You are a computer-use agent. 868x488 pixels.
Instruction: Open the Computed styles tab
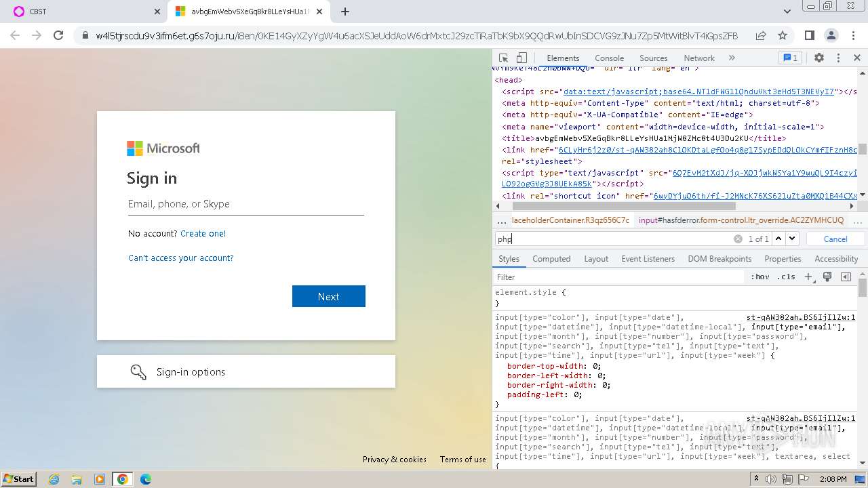point(551,259)
